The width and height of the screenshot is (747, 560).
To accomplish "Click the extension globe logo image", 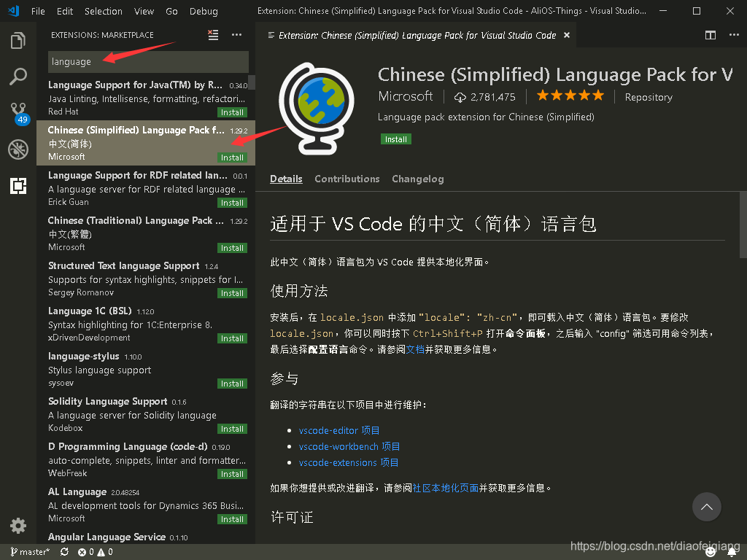I will [317, 108].
